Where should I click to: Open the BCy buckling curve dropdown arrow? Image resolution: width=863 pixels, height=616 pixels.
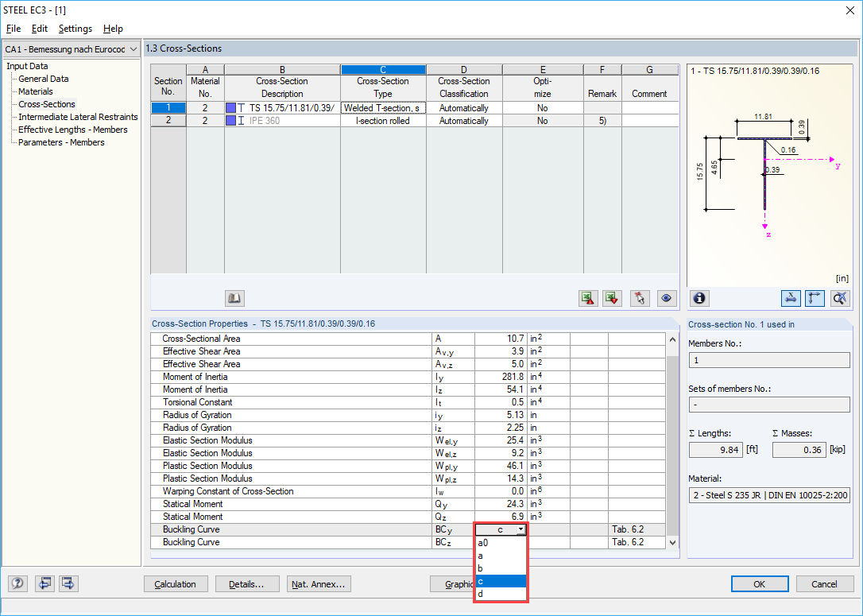click(521, 529)
